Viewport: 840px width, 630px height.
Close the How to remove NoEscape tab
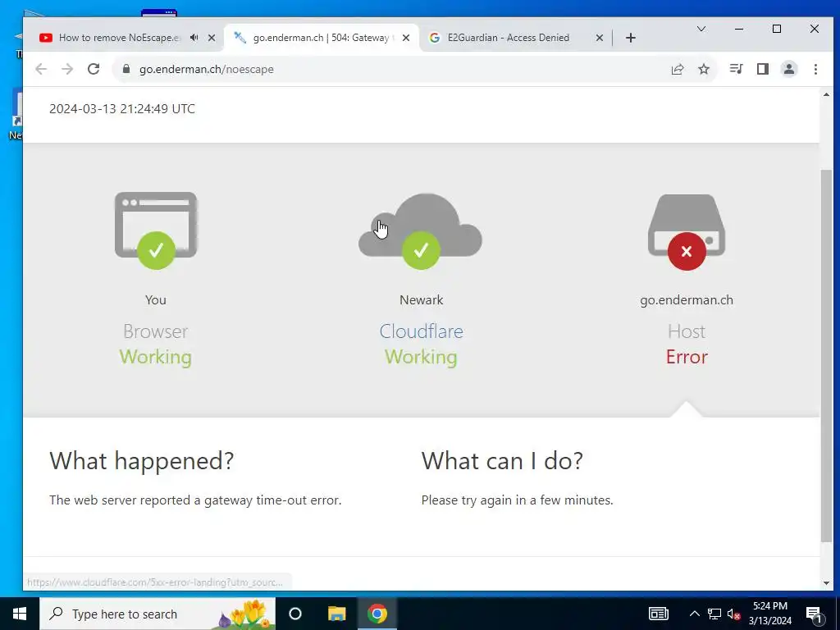212,38
